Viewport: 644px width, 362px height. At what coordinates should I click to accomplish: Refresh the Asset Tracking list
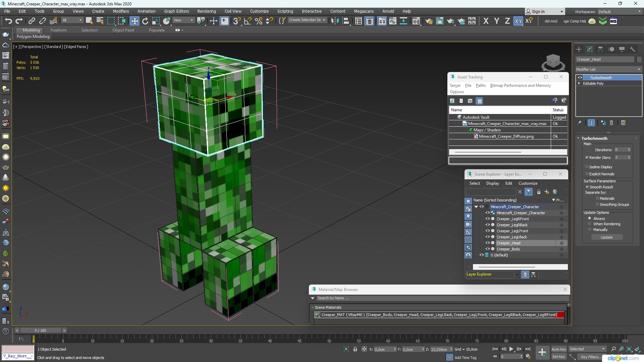point(452,101)
